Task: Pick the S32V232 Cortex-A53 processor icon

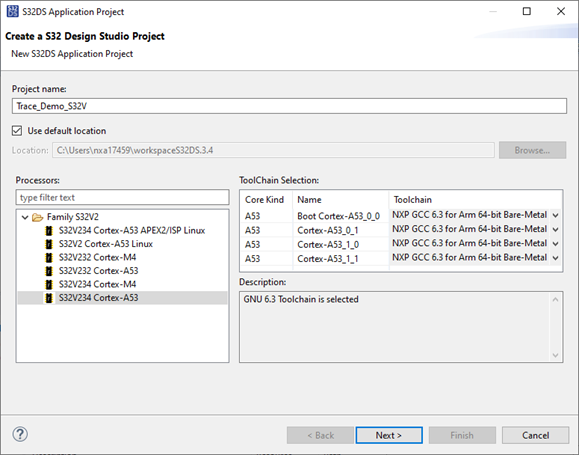Action: 49,271
